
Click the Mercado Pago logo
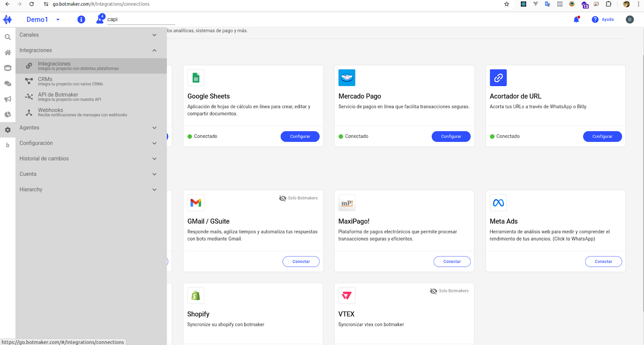[x=347, y=78]
